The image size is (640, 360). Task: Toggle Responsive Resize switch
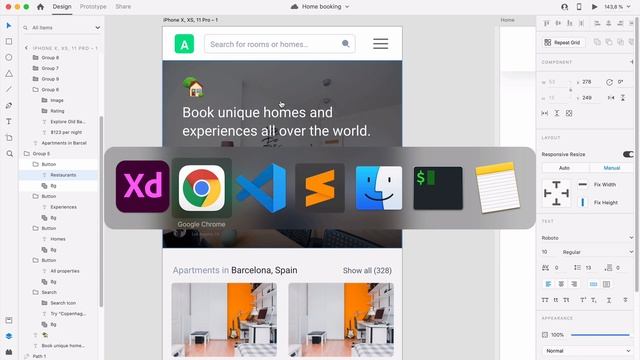pyautogui.click(x=628, y=154)
